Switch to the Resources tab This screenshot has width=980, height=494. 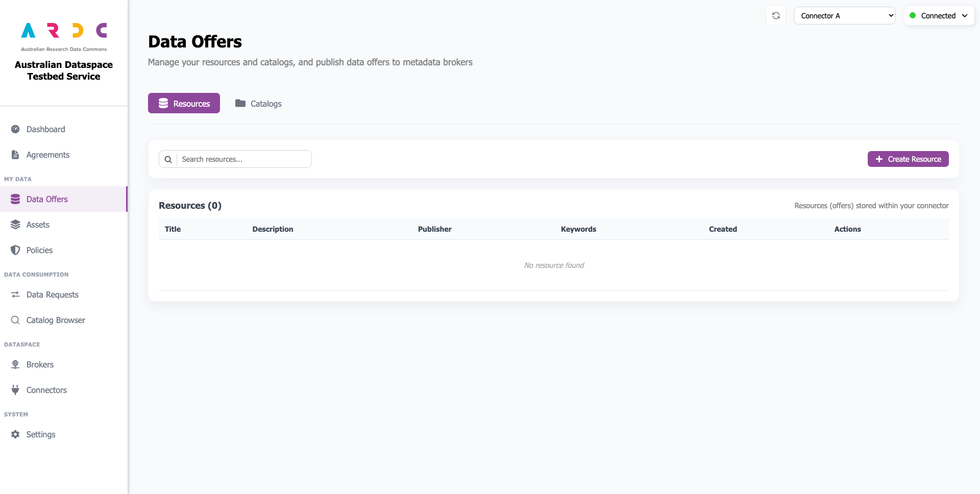(184, 103)
